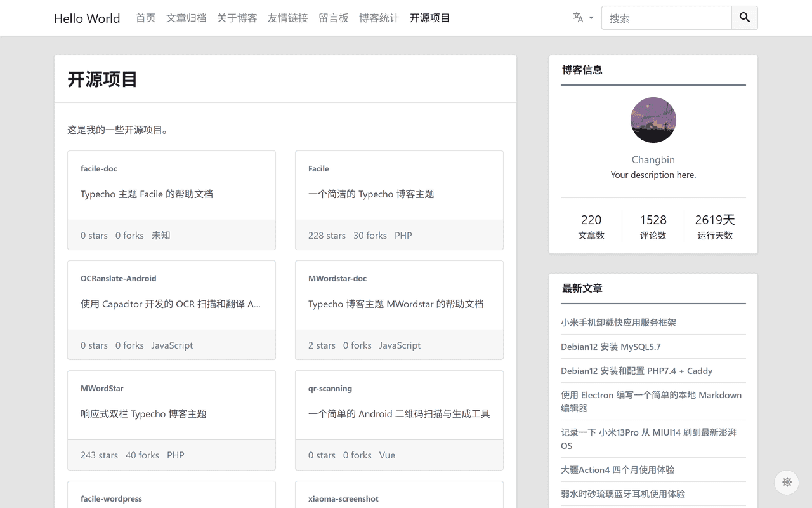Open the 小米13Pro MIUI14 澎湃 OS article

point(649,439)
